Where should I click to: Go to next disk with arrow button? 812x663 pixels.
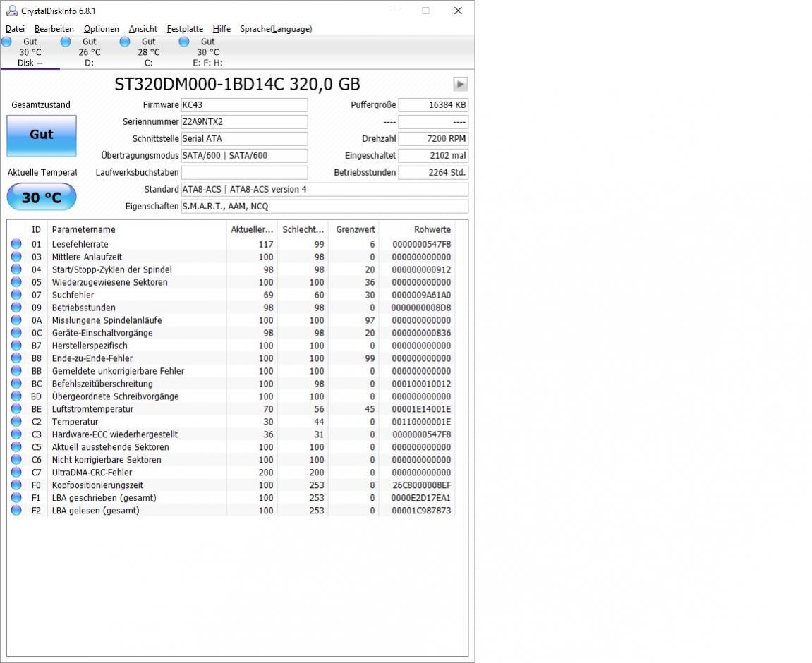click(x=461, y=84)
